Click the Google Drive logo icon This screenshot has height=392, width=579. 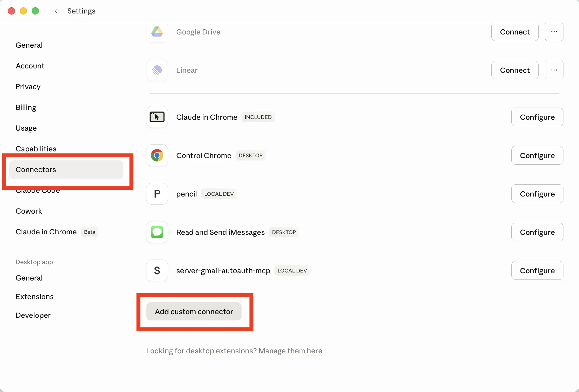pos(157,32)
